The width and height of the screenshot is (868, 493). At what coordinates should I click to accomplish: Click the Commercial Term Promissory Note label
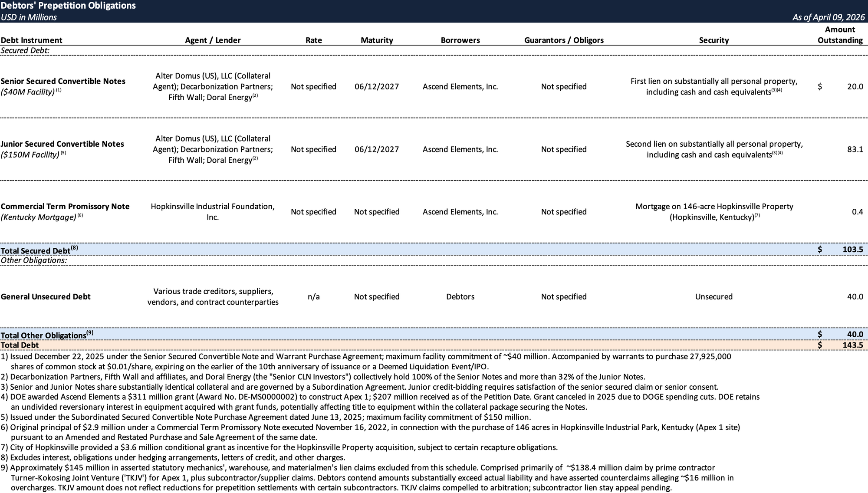[65, 207]
